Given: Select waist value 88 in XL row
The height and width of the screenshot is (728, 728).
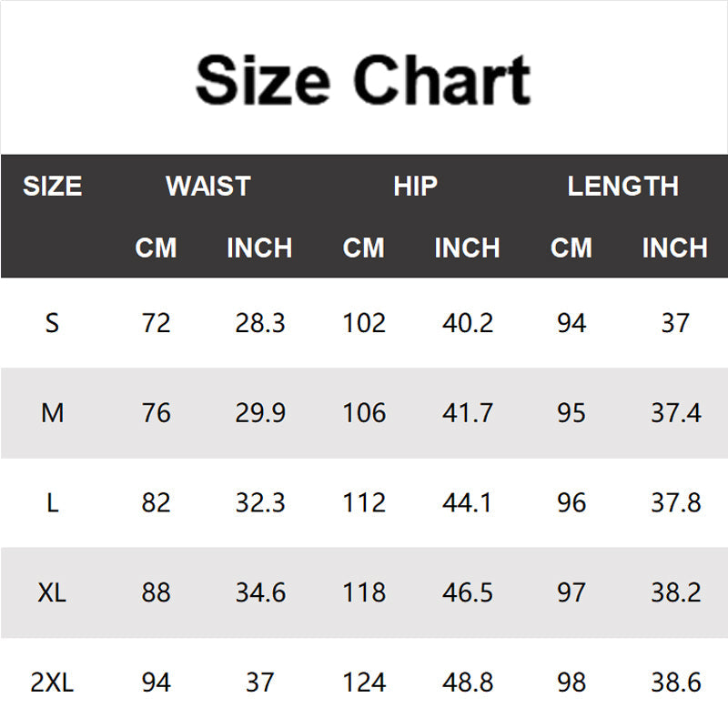Looking at the screenshot, I should click(156, 593).
